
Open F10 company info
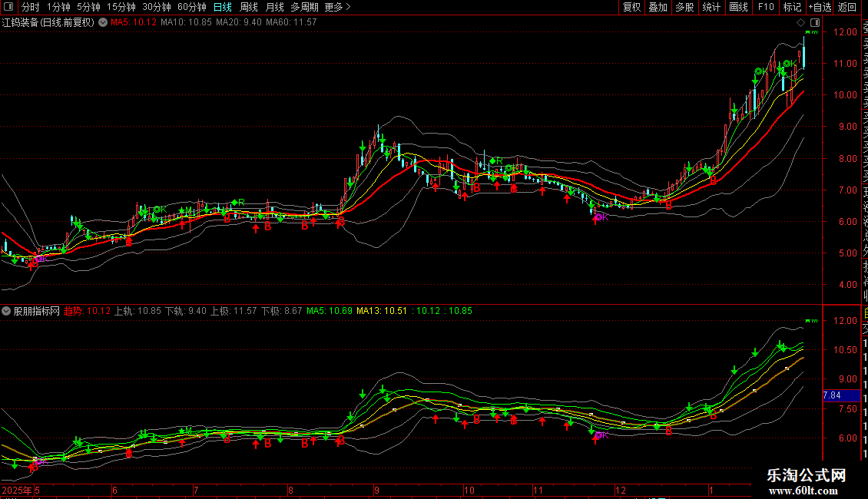[x=766, y=7]
